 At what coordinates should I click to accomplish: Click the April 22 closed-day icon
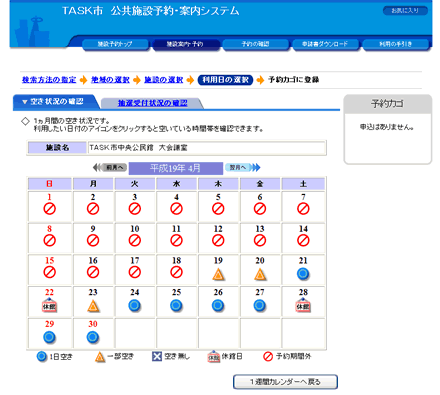click(x=49, y=306)
